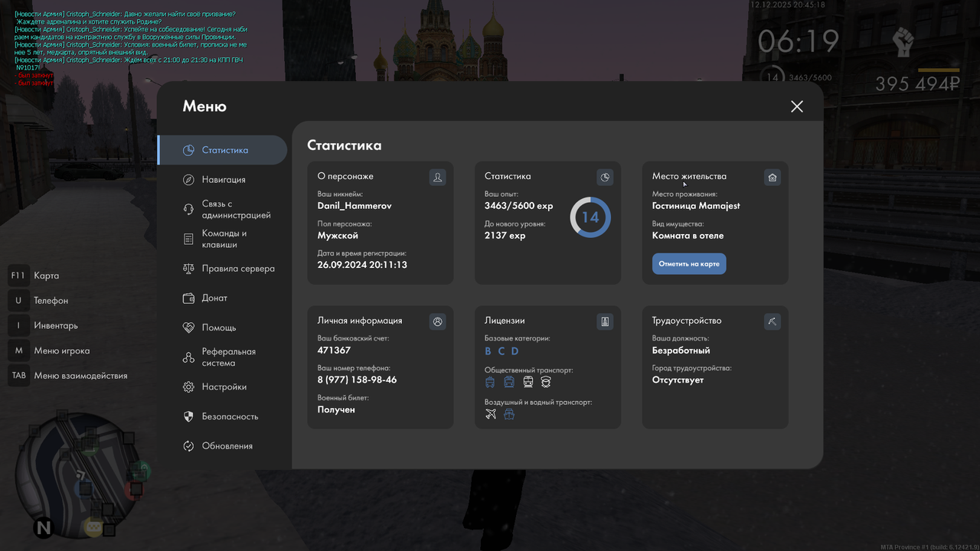Screen dimensions: 980x551
Task: Click the N compass marker on minimap
Action: point(44,527)
